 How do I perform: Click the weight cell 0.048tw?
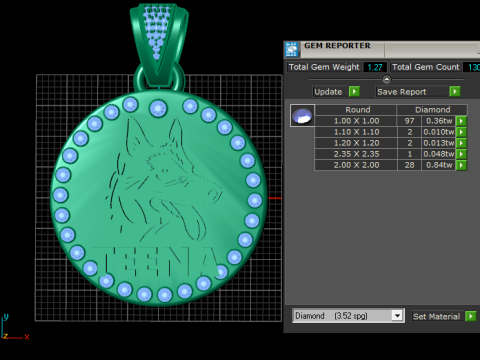[x=439, y=154]
